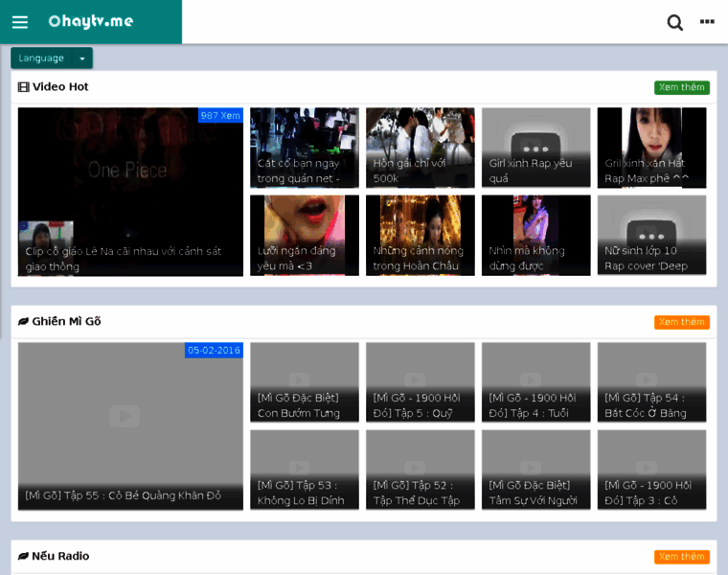Open Mì Gõ 1900 Hỏi Đó Tập 3 video
The image size is (728, 575).
pos(652,470)
